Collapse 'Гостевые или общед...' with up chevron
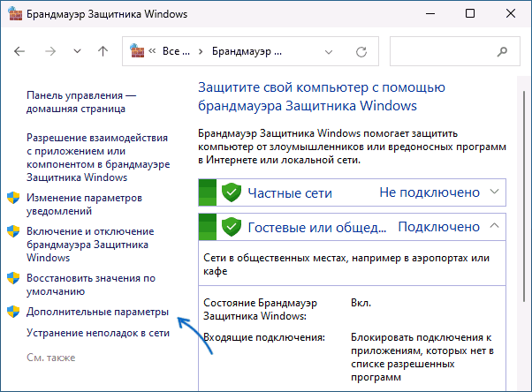The width and height of the screenshot is (532, 392). [494, 225]
